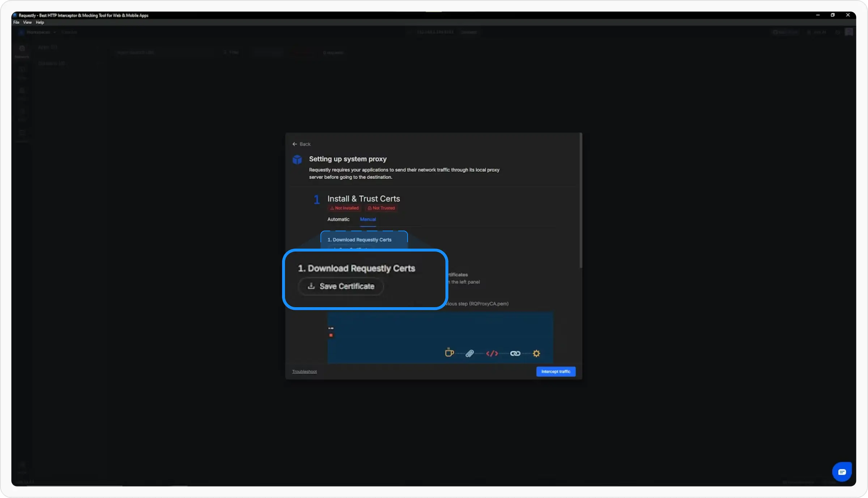Click the gear icon in the code illustration

tap(536, 353)
